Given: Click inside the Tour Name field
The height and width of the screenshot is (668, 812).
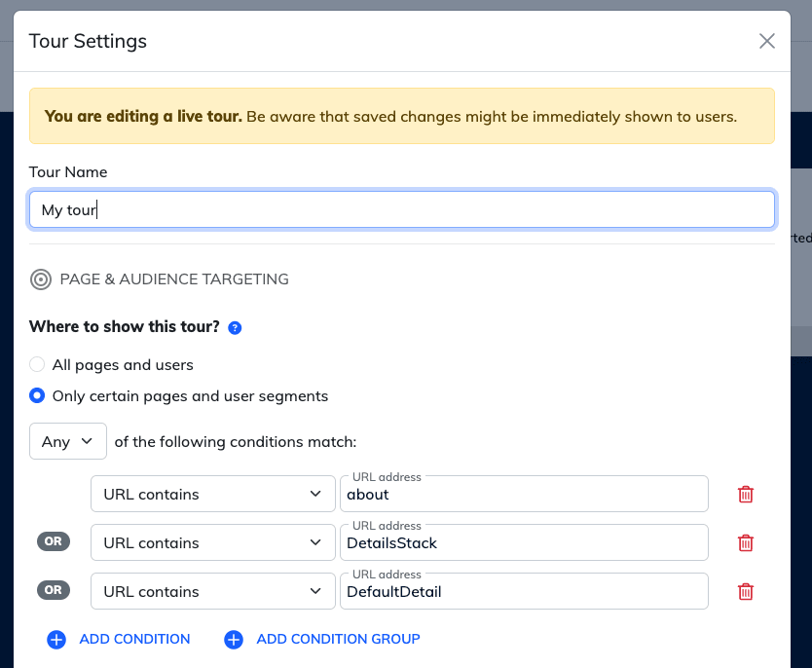Looking at the screenshot, I should pyautogui.click(x=401, y=208).
